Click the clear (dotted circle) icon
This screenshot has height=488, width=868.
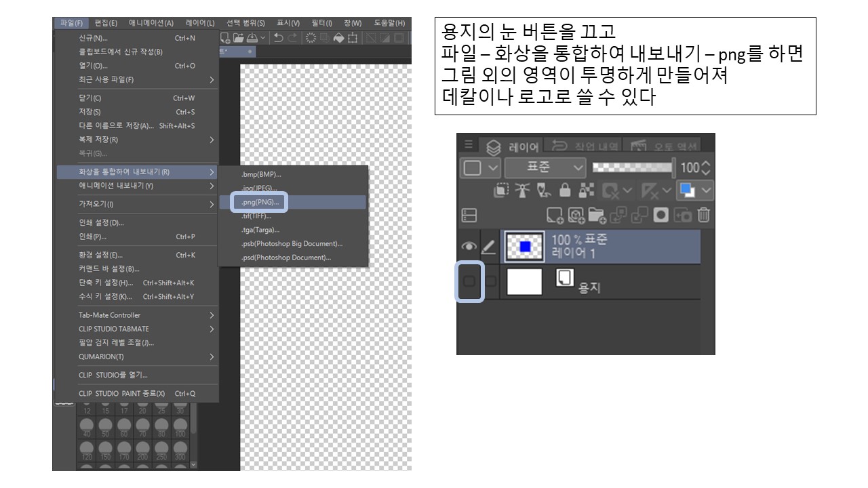coord(311,38)
